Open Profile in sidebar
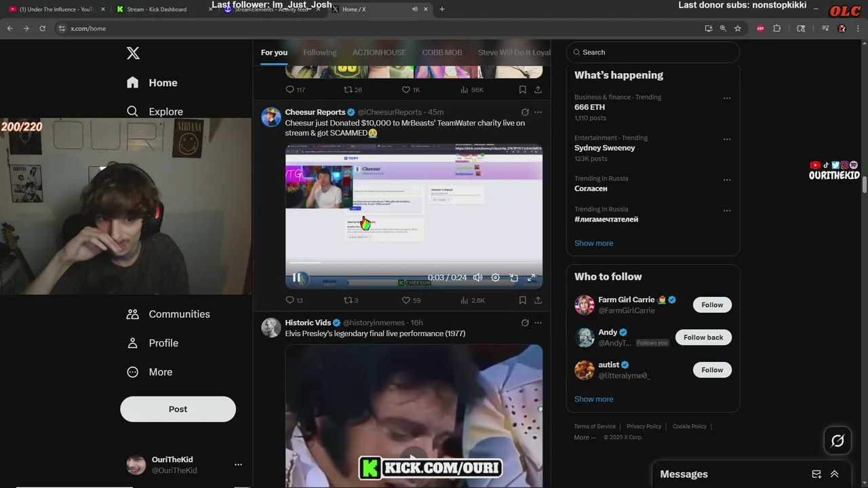 152,343
